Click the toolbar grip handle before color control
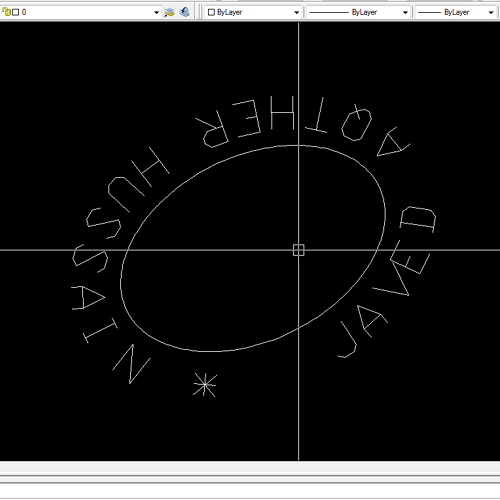The width and height of the screenshot is (500, 500). pyautogui.click(x=199, y=12)
